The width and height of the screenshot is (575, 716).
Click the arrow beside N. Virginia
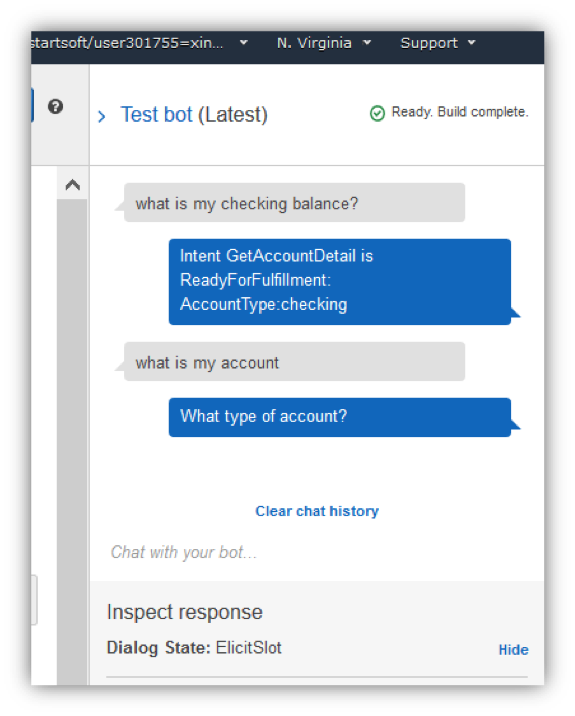(x=367, y=43)
